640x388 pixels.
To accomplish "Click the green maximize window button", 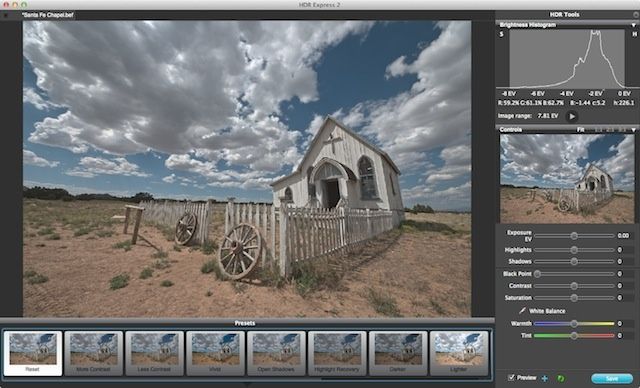I will pyautogui.click(x=24, y=4).
